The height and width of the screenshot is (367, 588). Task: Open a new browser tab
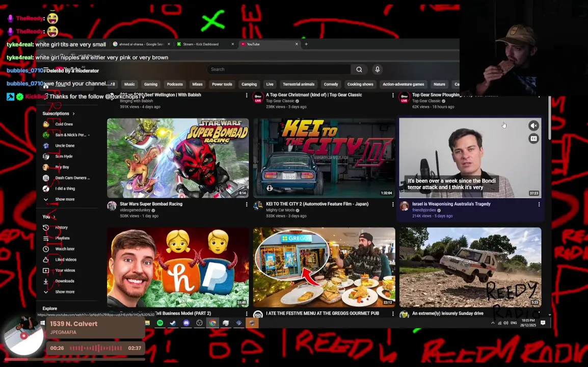point(306,44)
